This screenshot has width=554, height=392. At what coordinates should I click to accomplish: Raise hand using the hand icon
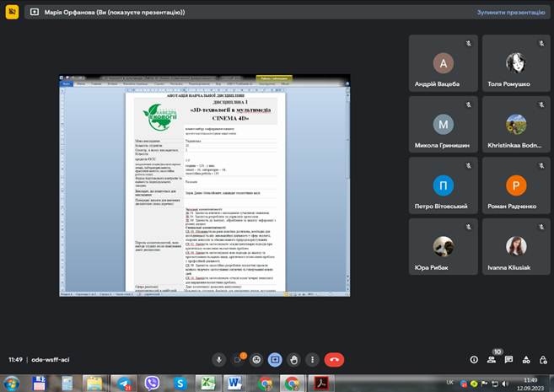(293, 359)
